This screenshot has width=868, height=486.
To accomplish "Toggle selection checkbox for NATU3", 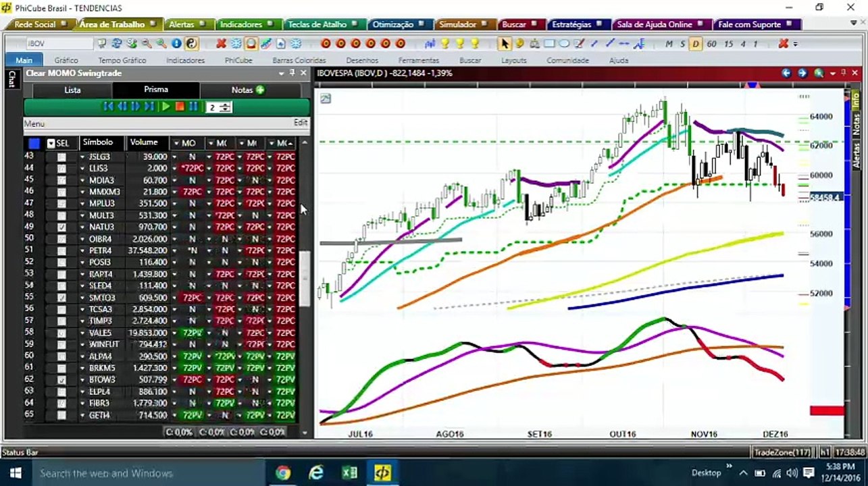I will pyautogui.click(x=61, y=227).
